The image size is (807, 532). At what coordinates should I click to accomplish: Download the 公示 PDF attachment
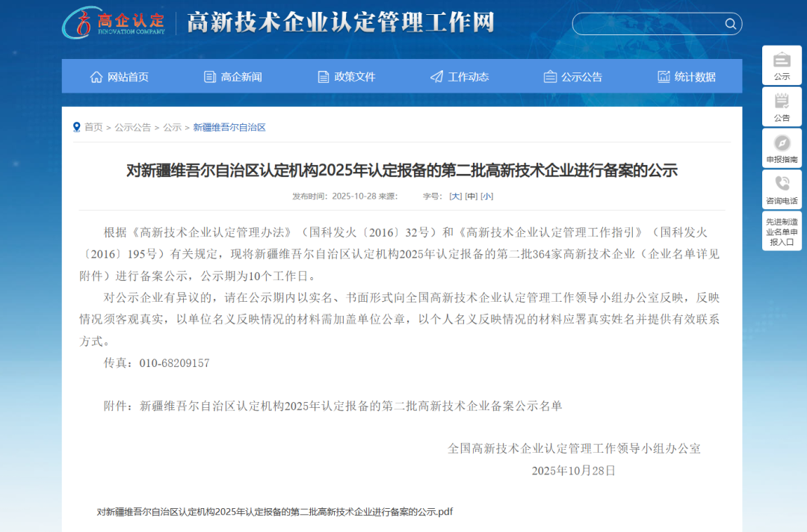pyautogui.click(x=274, y=512)
